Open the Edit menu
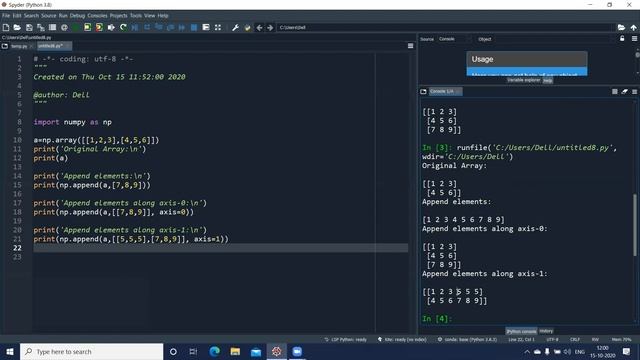This screenshot has width=640, height=360. coord(17,16)
